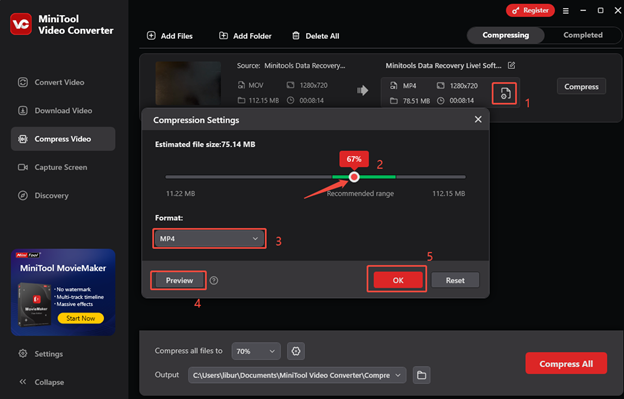Open the 70% compress-all dropdown
Image resolution: width=624 pixels, height=399 pixels.
[x=256, y=351]
